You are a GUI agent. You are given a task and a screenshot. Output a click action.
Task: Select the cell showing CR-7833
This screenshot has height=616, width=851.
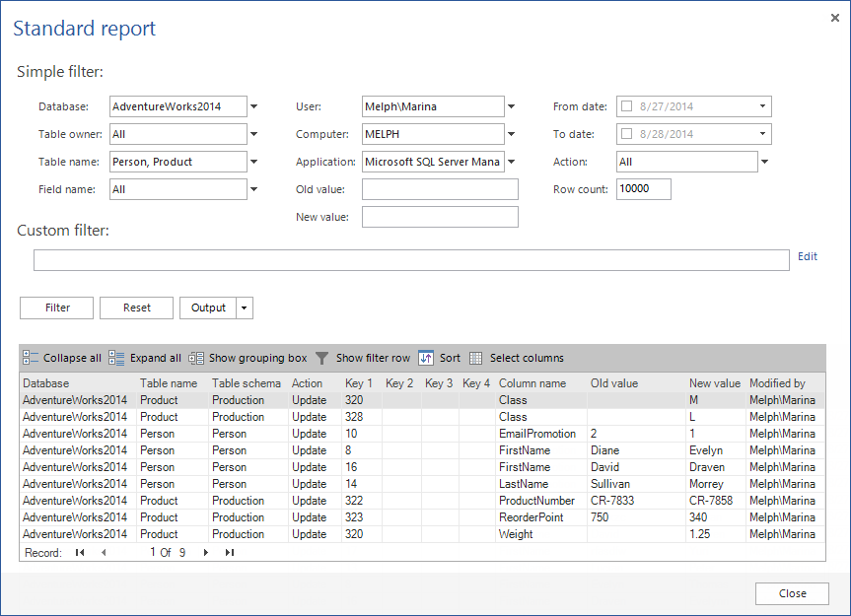636,501
